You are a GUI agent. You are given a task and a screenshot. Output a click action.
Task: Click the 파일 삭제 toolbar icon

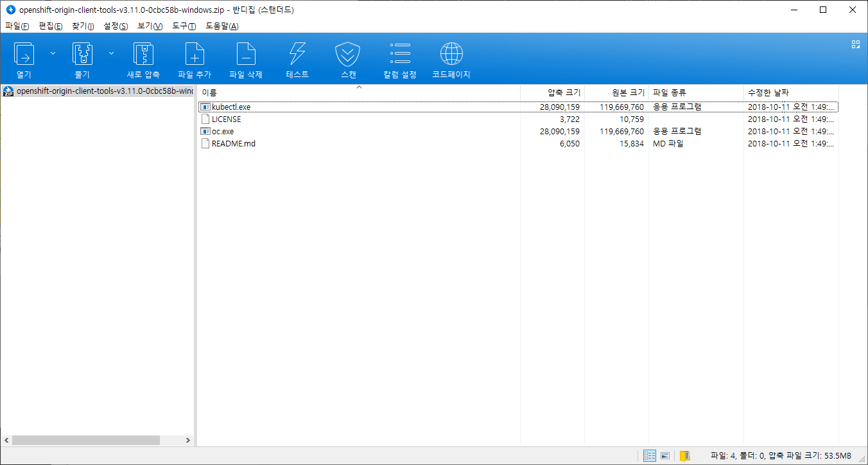246,55
